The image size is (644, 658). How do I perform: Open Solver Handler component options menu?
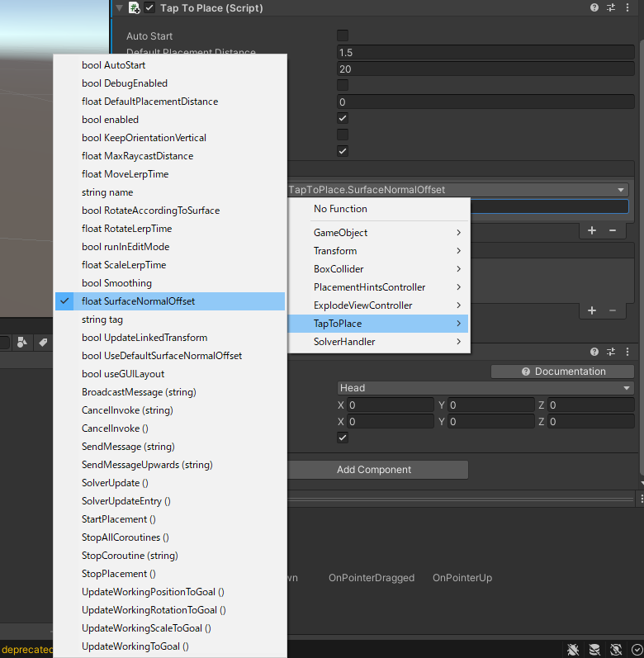tap(627, 352)
